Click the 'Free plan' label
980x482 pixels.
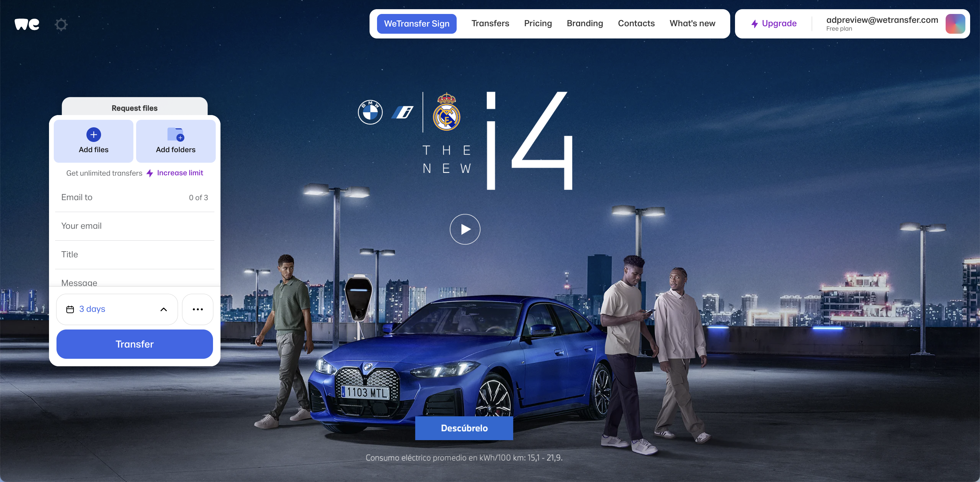(839, 29)
